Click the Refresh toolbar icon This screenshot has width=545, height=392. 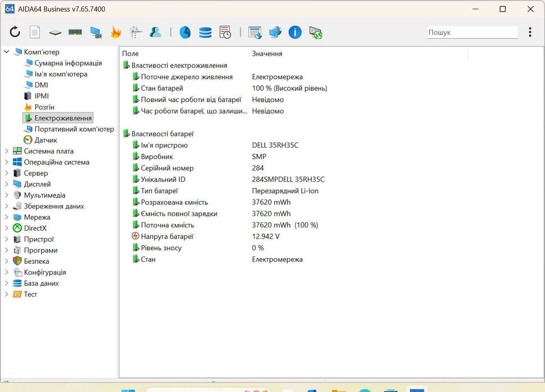pos(15,32)
